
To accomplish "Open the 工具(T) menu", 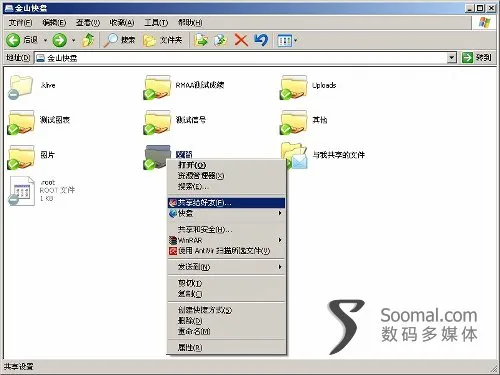I will 156,23.
